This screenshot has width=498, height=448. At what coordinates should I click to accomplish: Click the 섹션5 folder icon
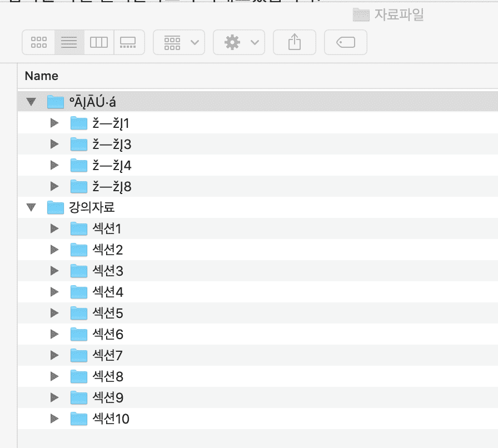click(x=79, y=313)
